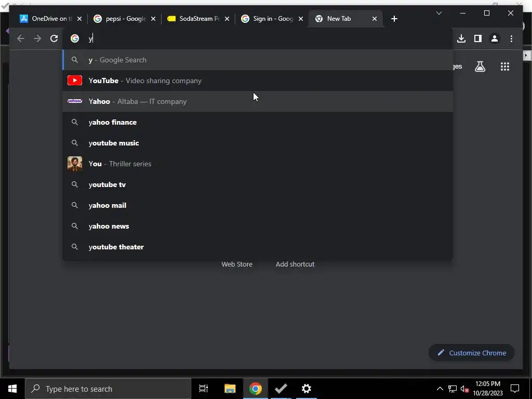The width and height of the screenshot is (532, 399).
Task: Click Customize Chrome button
Action: [x=472, y=353]
